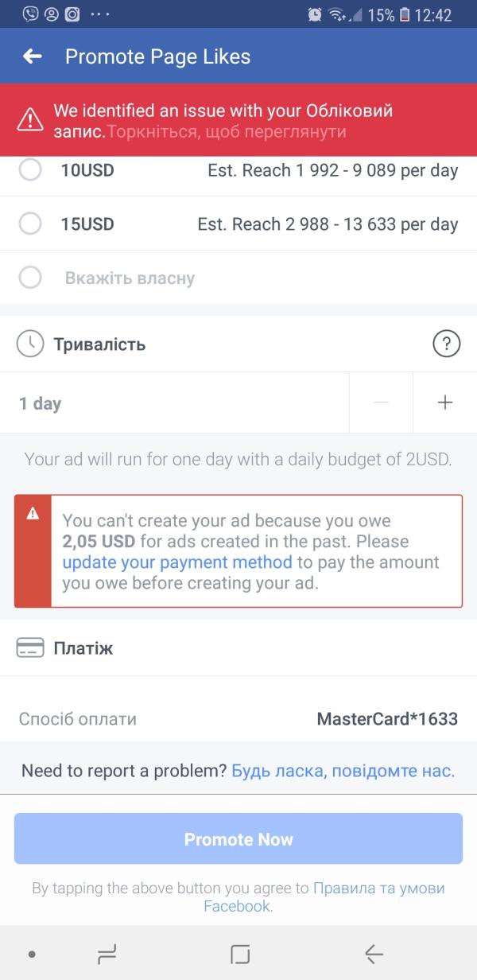The image size is (477, 980).
Task: Tap the credit card icon beside Платіж
Action: click(x=30, y=648)
